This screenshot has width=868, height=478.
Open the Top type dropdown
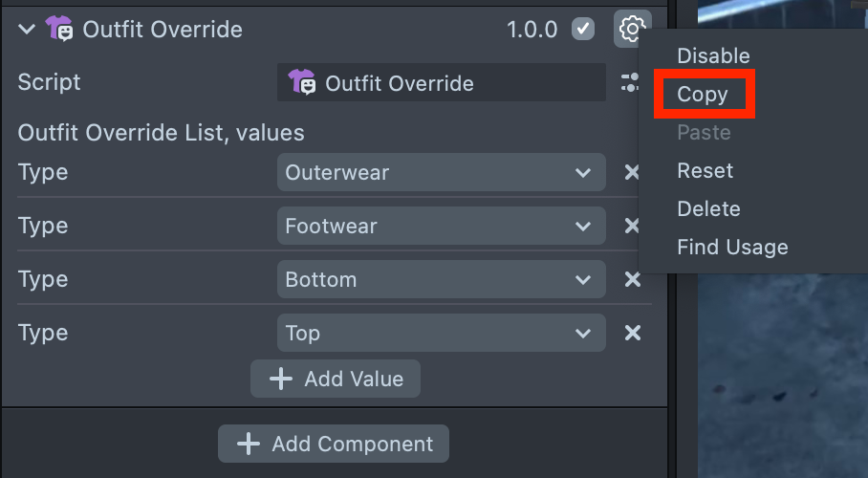coord(441,334)
